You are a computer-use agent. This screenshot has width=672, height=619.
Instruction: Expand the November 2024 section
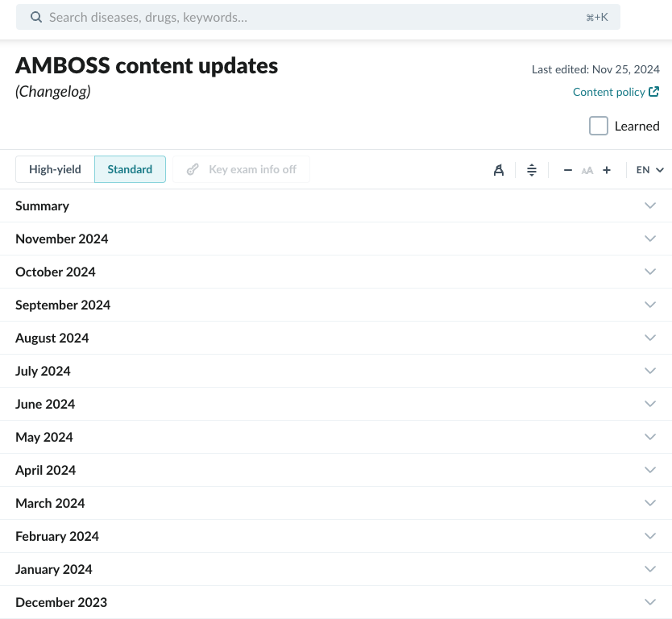336,239
